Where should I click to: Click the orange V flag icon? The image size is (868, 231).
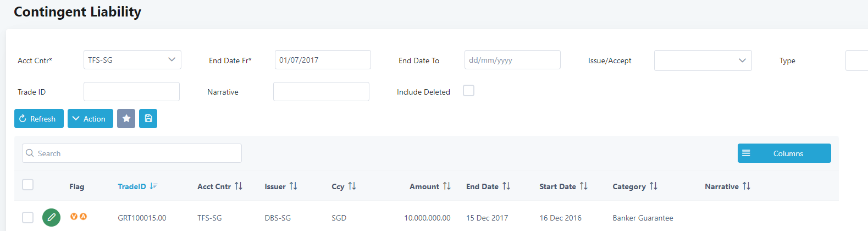(x=74, y=217)
